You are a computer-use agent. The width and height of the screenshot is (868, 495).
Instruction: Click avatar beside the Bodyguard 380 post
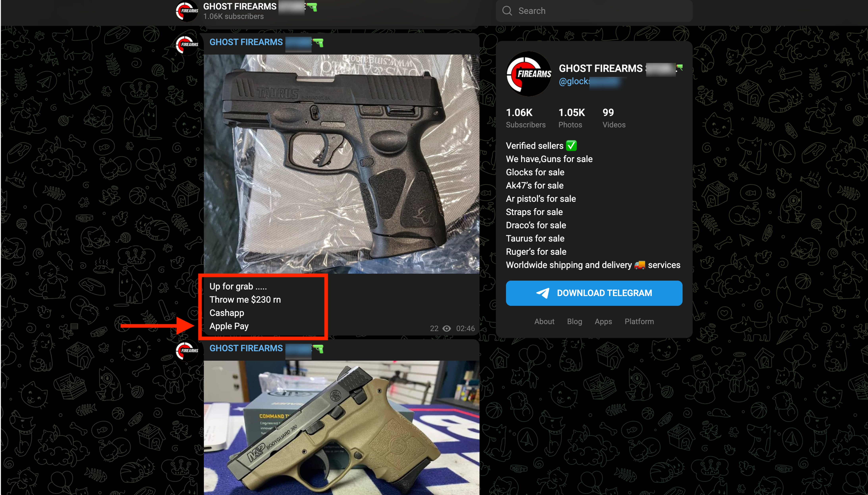point(187,350)
